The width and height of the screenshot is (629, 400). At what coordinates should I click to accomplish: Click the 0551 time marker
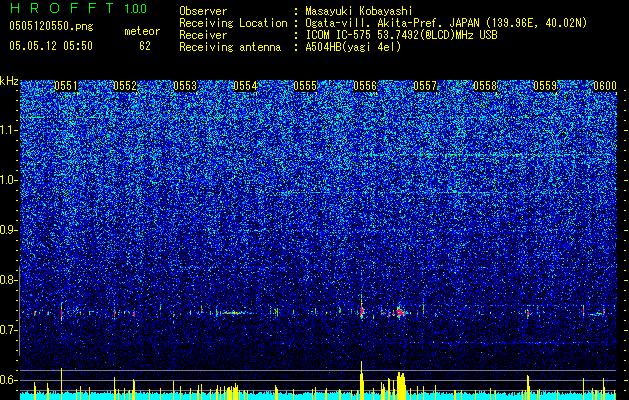(x=66, y=86)
